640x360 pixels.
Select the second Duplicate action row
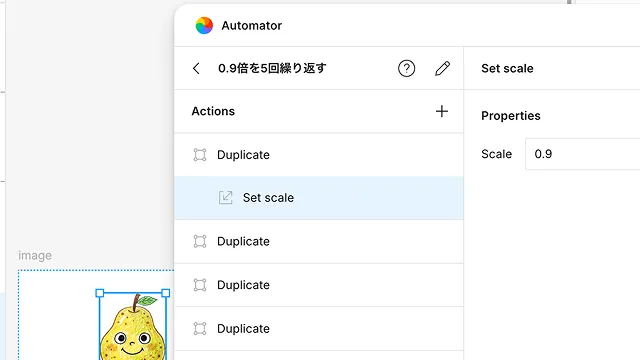tap(319, 242)
